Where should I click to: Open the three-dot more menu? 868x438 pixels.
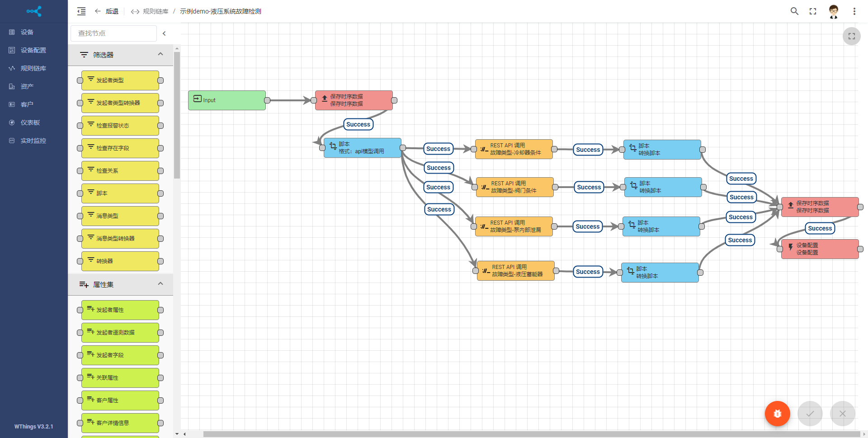click(x=854, y=11)
